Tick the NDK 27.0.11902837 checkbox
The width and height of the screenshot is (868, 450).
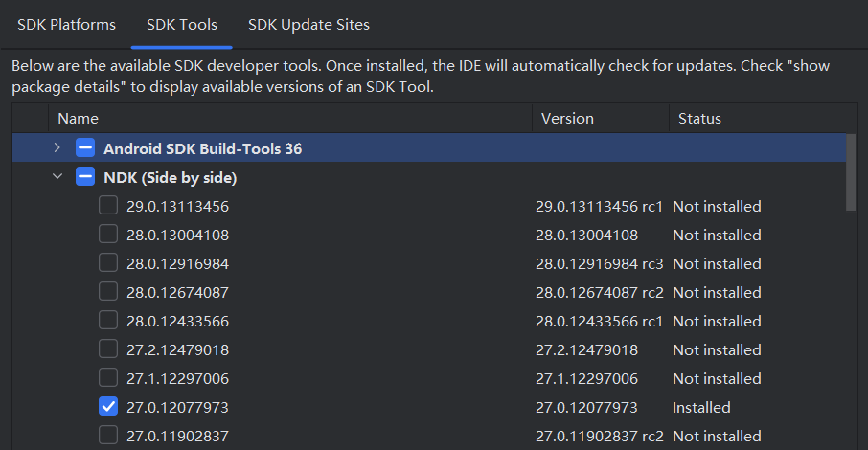108,436
